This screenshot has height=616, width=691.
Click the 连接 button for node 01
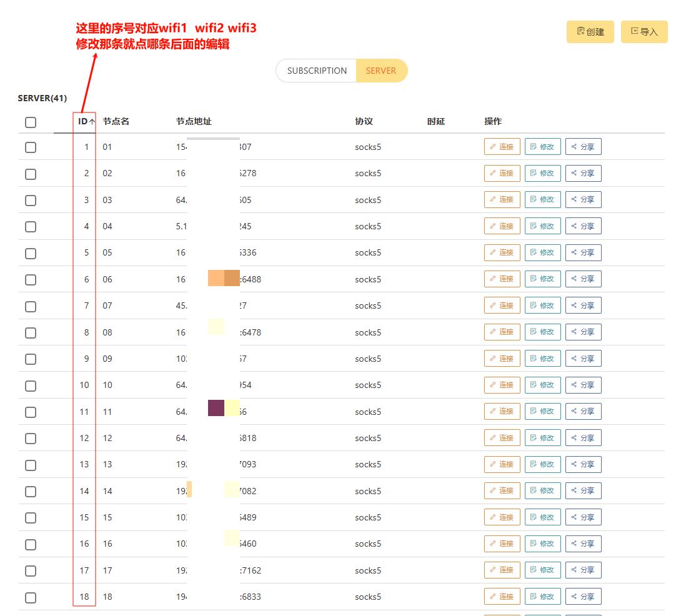(502, 147)
